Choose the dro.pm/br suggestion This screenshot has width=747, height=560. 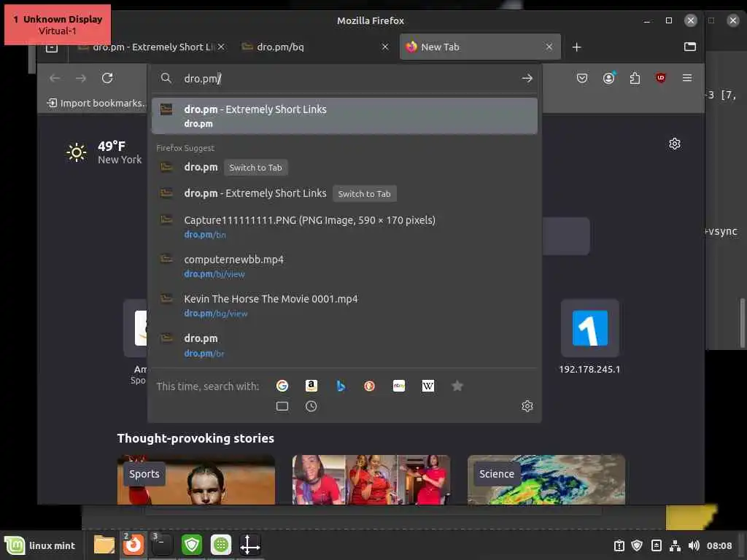pyautogui.click(x=344, y=345)
